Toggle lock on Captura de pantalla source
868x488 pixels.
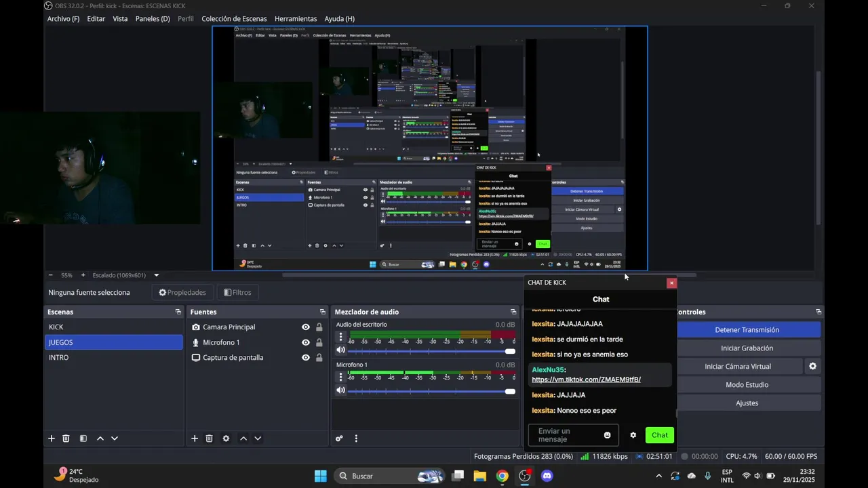[x=319, y=357]
